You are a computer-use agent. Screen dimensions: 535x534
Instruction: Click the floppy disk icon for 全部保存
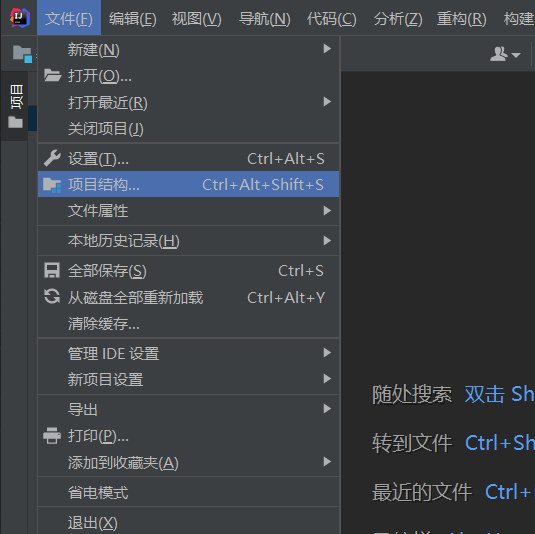pos(52,271)
